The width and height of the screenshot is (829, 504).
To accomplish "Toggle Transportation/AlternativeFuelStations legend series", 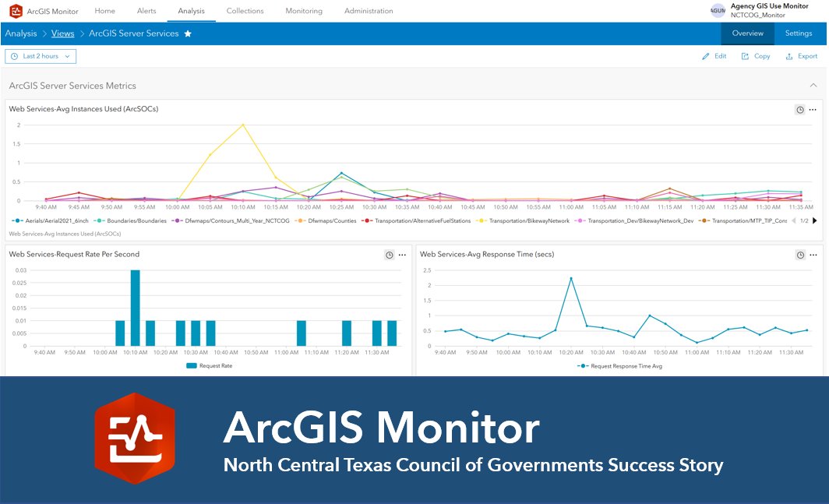I will [x=416, y=220].
